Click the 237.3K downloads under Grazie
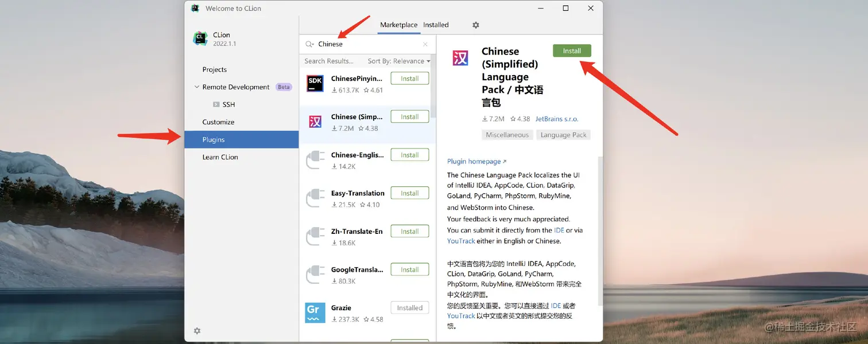868x344 pixels. [345, 320]
